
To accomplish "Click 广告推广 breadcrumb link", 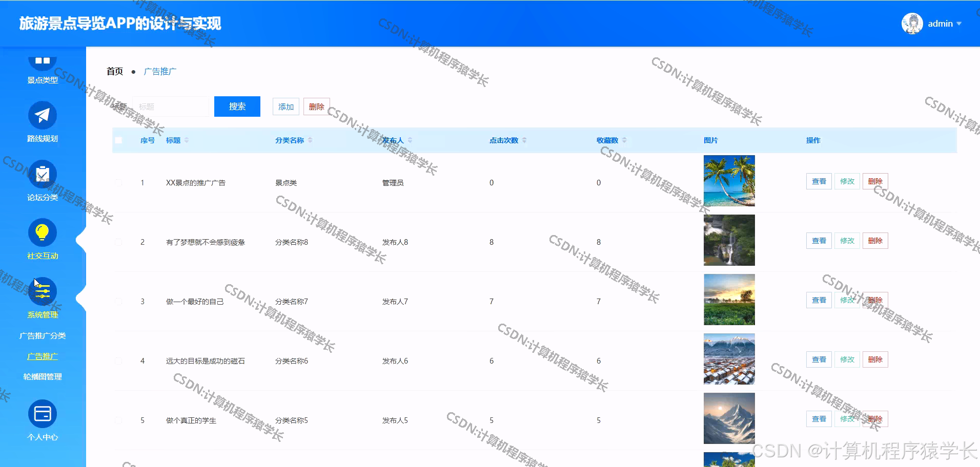I will pyautogui.click(x=160, y=71).
